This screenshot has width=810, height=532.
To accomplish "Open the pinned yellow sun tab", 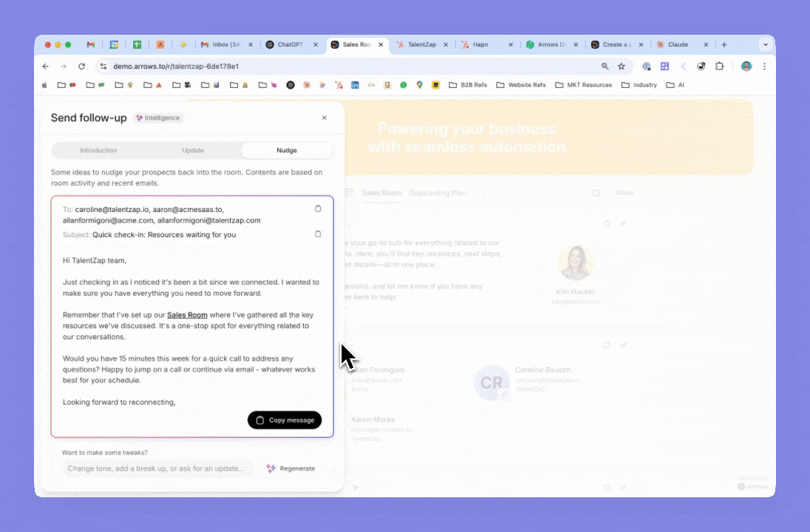I will pos(183,44).
